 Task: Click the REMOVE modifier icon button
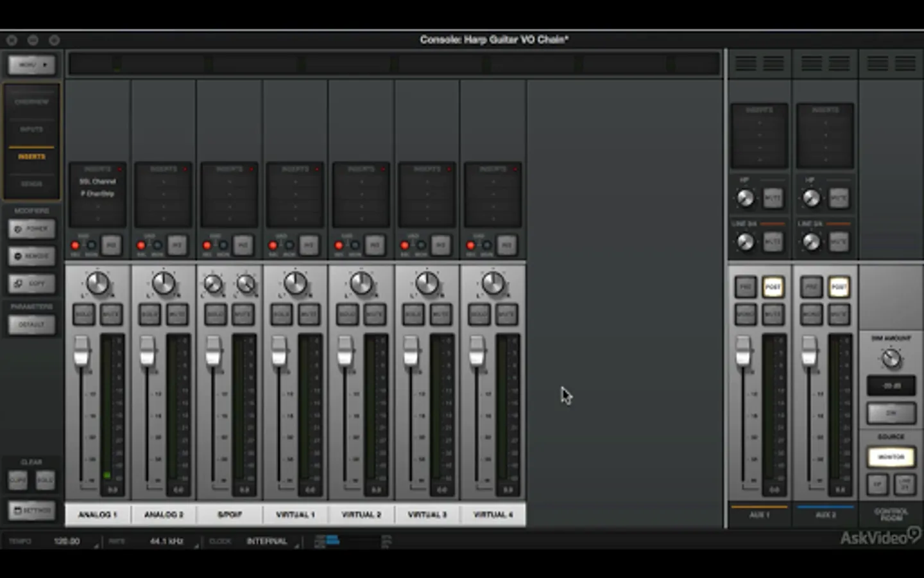point(31,256)
